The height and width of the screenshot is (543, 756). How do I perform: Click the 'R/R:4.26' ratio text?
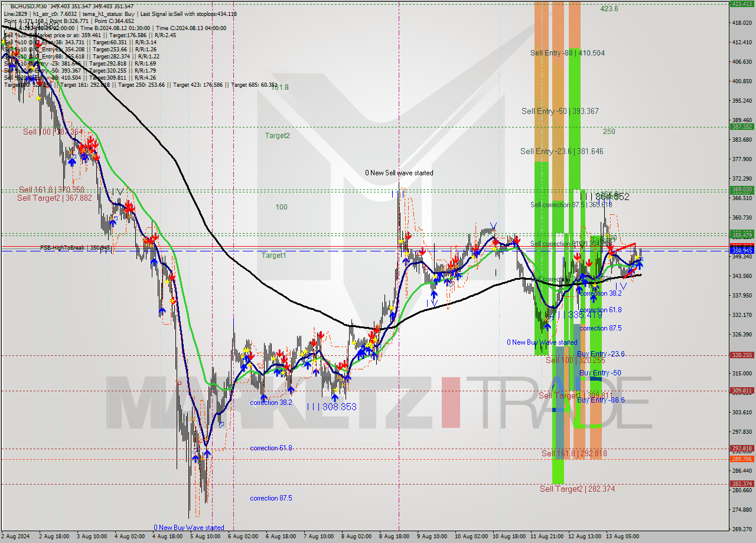coord(145,77)
